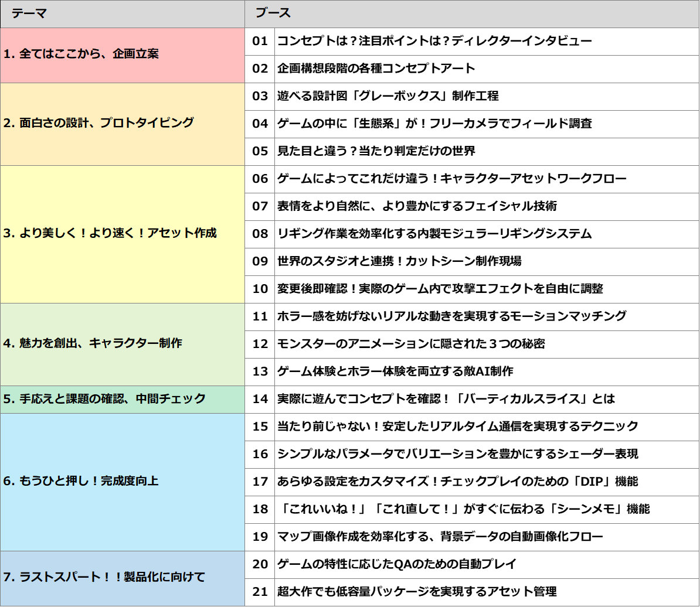Click booth title モーションマッチング row
Image resolution: width=700 pixels, height=607 pixels.
coord(487,317)
